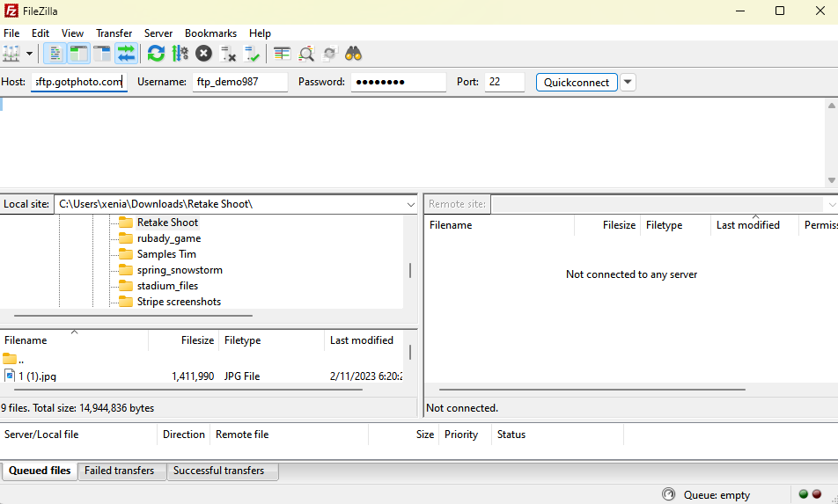This screenshot has width=838, height=504.
Task: Click speed limits icon in status bar
Action: point(668,494)
